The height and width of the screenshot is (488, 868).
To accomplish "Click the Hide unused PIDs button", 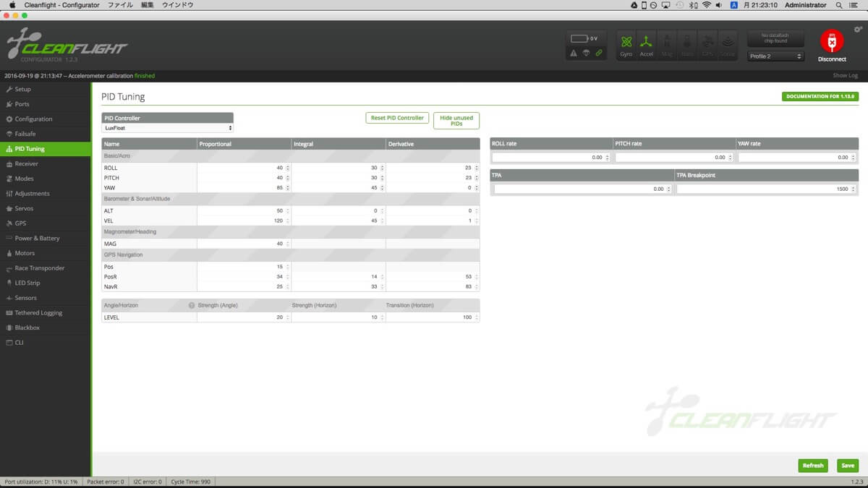I will (456, 121).
